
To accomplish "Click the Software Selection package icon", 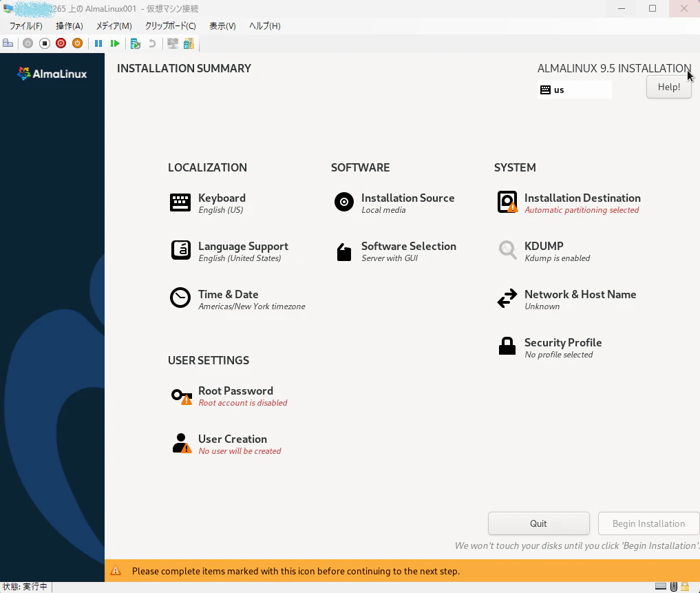I will [x=343, y=252].
